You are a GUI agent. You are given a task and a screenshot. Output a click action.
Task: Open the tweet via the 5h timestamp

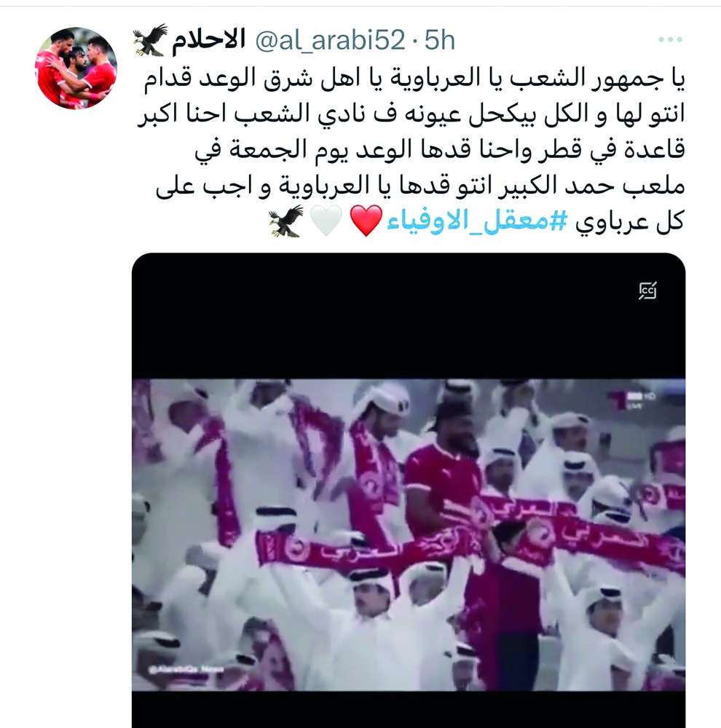click(x=439, y=40)
